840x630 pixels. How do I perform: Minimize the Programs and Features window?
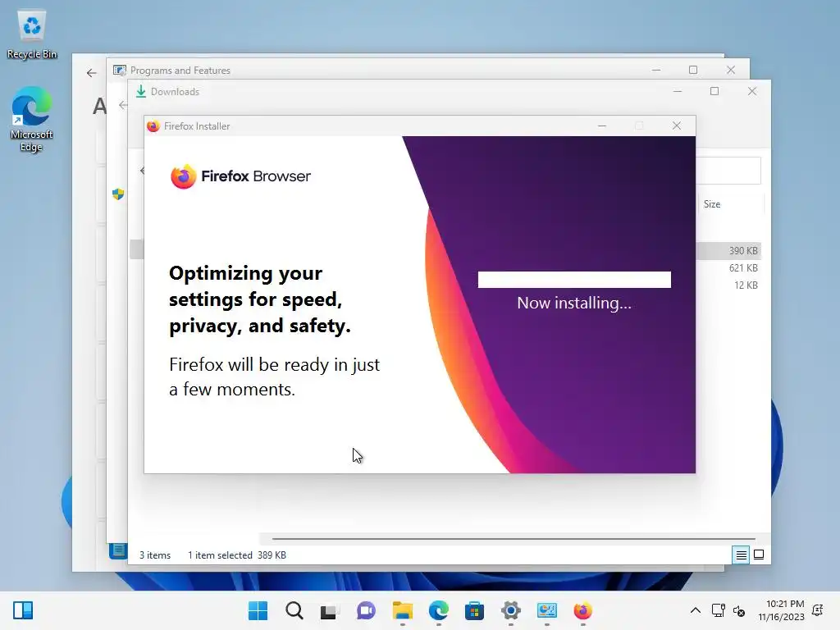tap(656, 71)
